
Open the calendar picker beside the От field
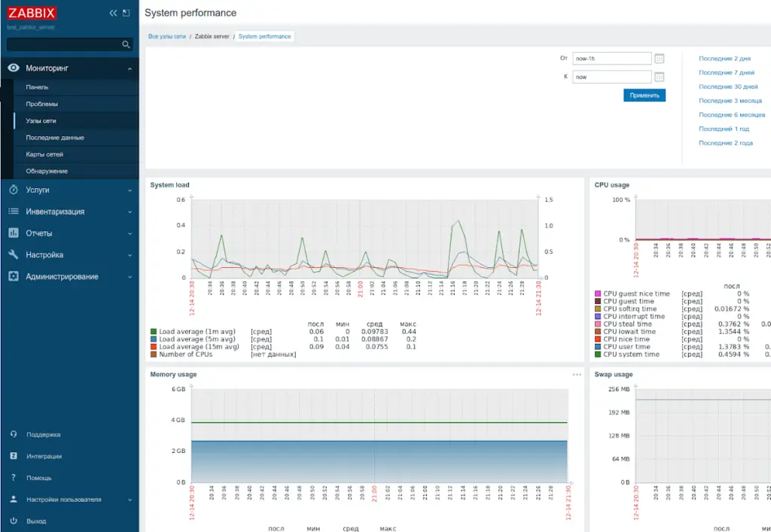pyautogui.click(x=660, y=59)
